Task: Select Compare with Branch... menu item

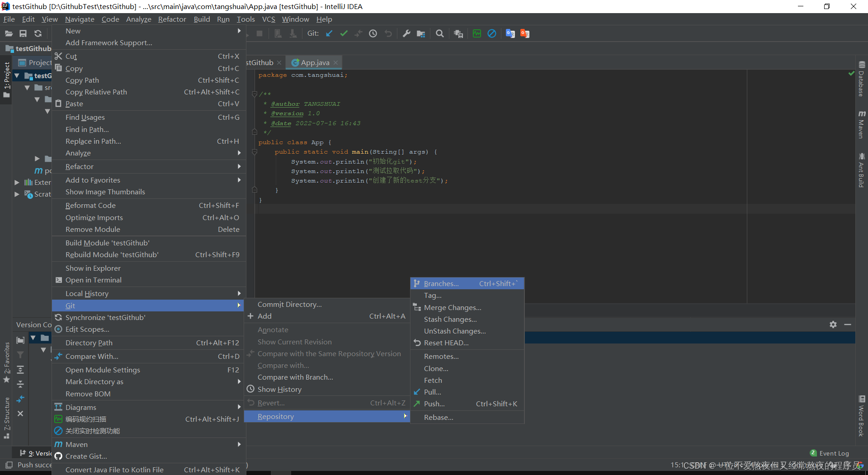Action: (327, 377)
